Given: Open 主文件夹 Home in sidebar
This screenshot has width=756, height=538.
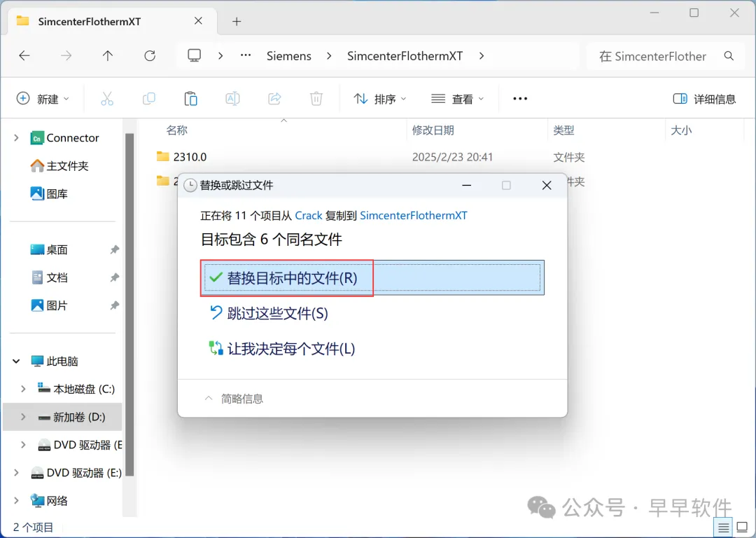Looking at the screenshot, I should (59, 166).
